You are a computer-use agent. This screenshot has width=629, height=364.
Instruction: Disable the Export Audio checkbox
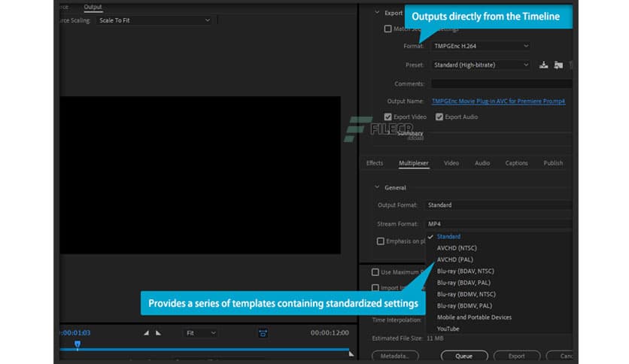tap(439, 117)
